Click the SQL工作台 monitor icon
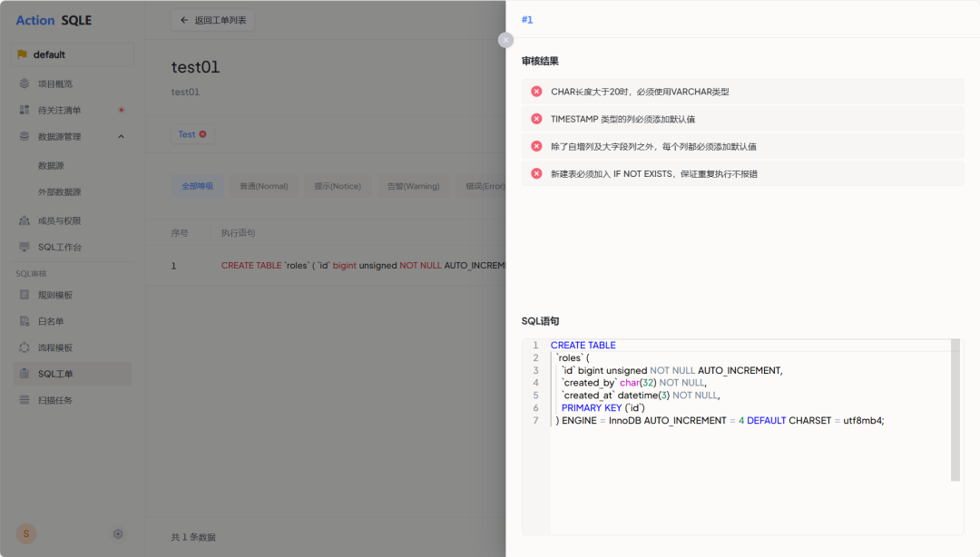Viewport: 980px width, 557px height. coord(24,247)
